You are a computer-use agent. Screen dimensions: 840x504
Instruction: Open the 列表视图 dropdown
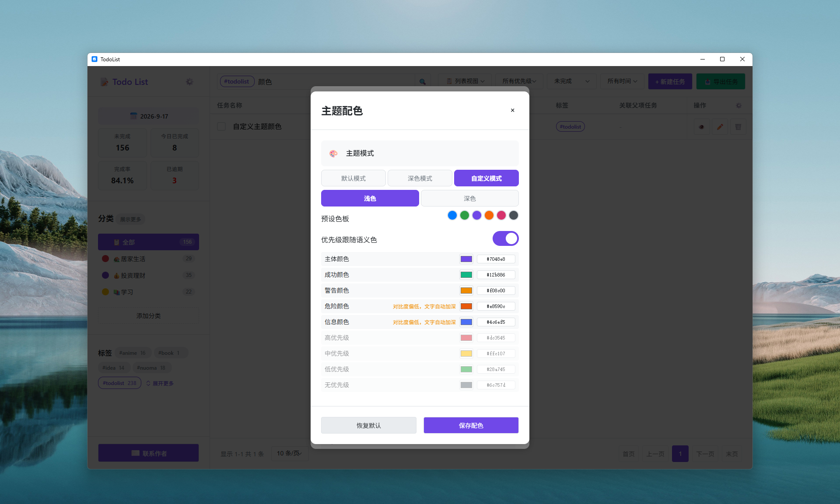[x=465, y=81]
